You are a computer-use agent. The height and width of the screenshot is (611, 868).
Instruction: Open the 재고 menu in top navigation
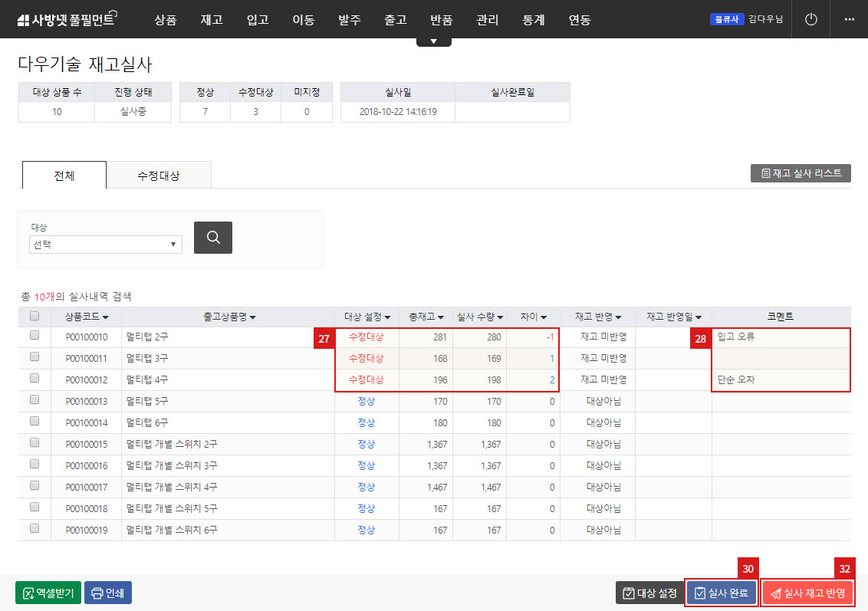pyautogui.click(x=211, y=20)
